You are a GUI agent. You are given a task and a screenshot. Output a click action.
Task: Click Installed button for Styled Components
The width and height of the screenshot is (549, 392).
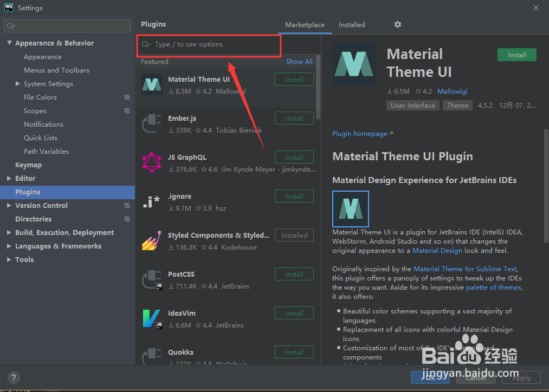pos(294,236)
